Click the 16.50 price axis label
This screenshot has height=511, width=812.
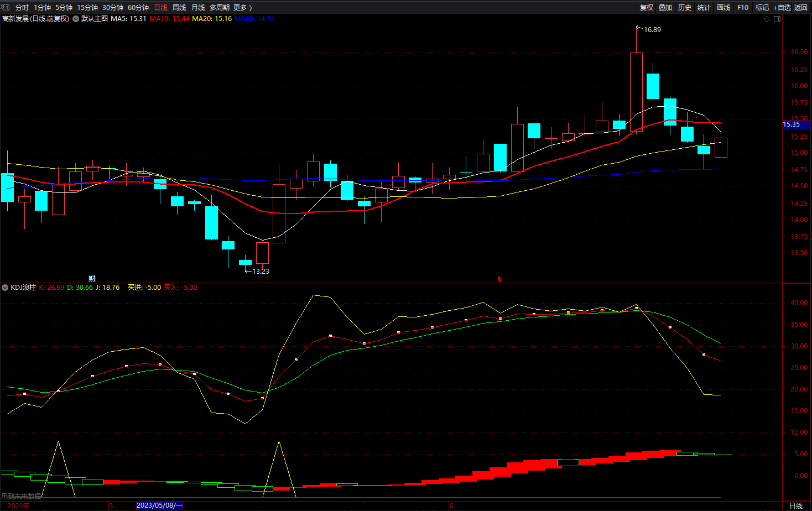tap(799, 52)
